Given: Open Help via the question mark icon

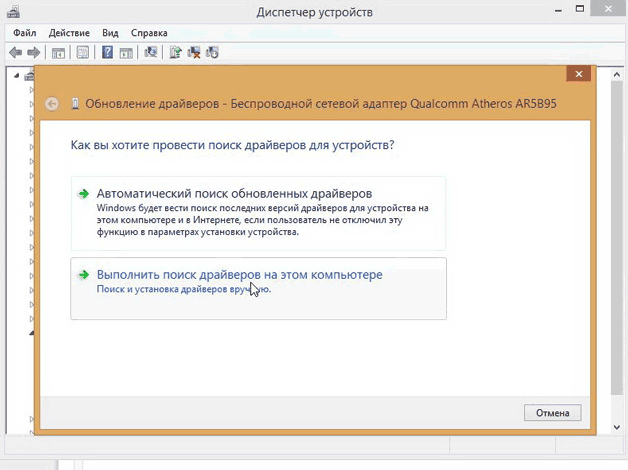Looking at the screenshot, I should (x=107, y=52).
